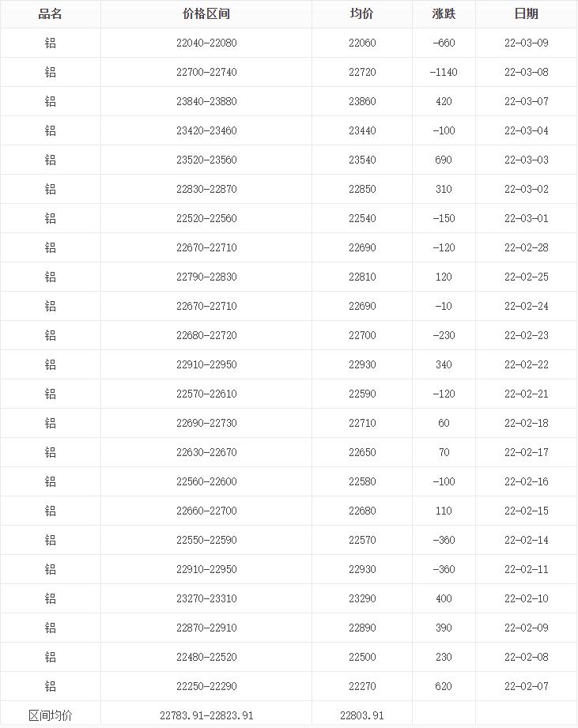Viewport: 578px width, 728px height.
Task: Click the 区间均价 label in bottom row
Action: tap(50, 715)
